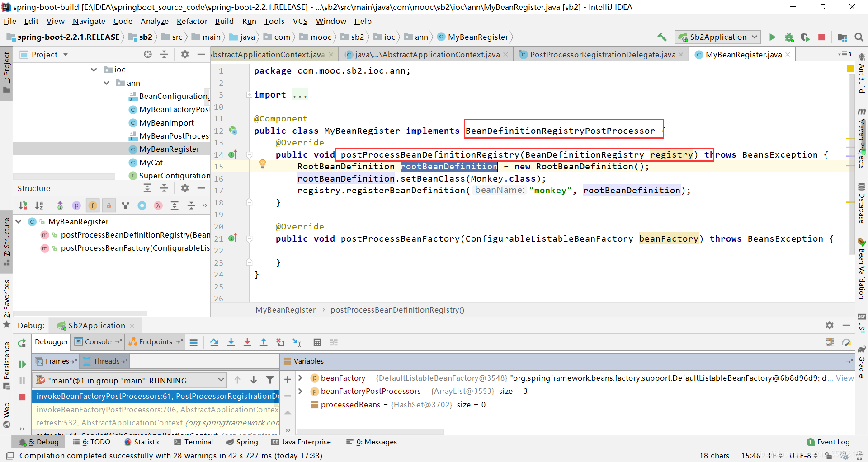Image resolution: width=868 pixels, height=462 pixels.
Task: Open Database tool window on right sidebar
Action: pyautogui.click(x=862, y=203)
